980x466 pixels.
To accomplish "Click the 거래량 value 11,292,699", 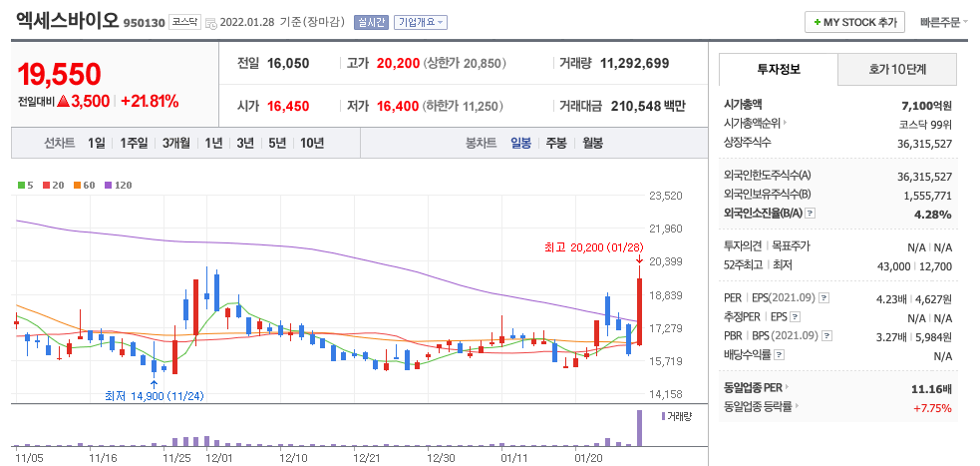I will click(634, 63).
